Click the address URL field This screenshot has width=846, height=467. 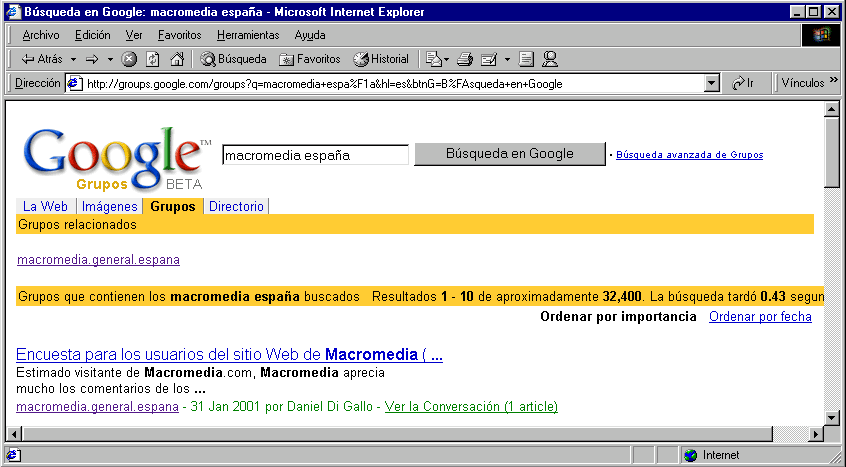point(394,84)
